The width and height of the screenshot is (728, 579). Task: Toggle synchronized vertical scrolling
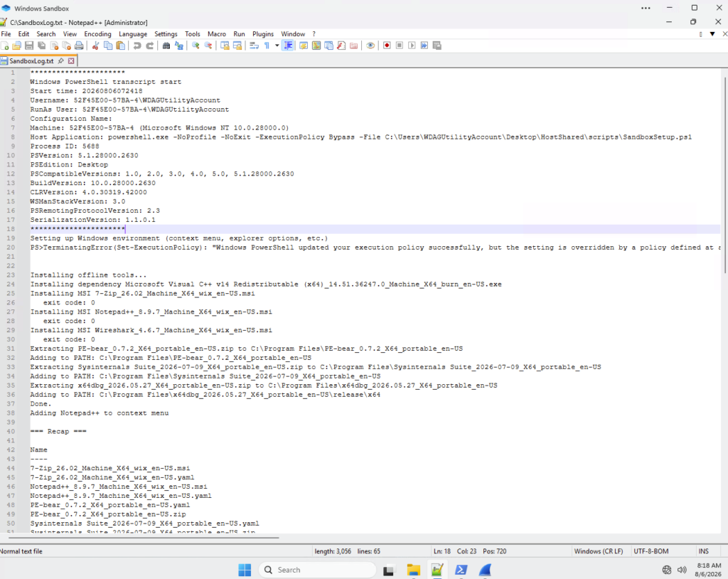[x=225, y=46]
